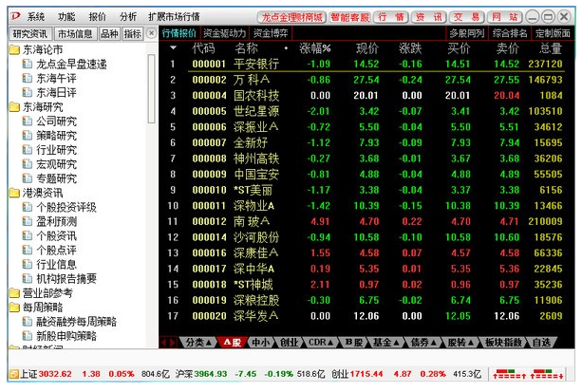Click the 营业部参考 folder icon
Image resolution: width=582 pixels, height=392 pixels.
coord(14,293)
